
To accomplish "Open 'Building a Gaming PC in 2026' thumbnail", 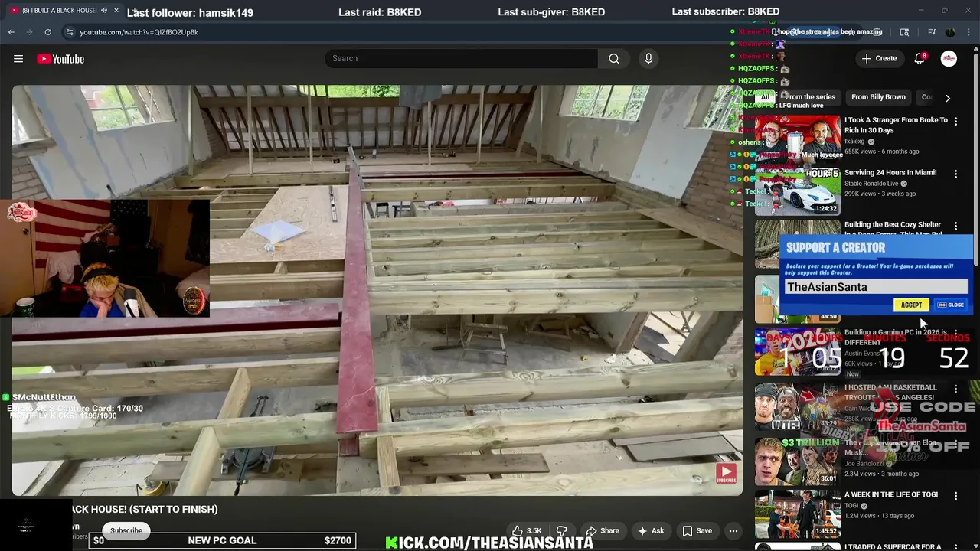I will [798, 351].
